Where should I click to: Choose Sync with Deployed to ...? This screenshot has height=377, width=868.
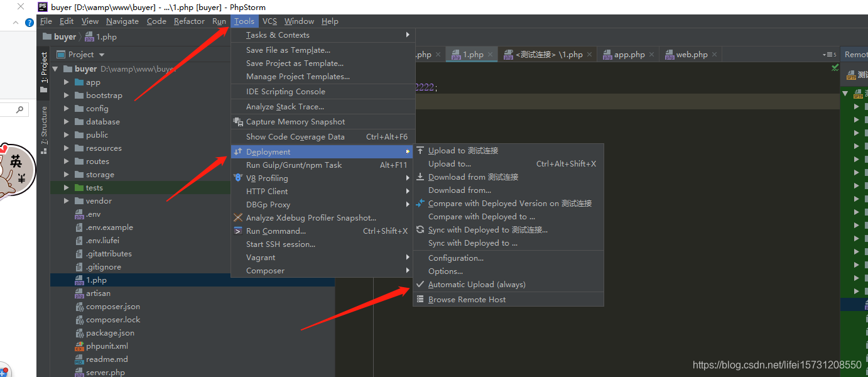click(473, 243)
